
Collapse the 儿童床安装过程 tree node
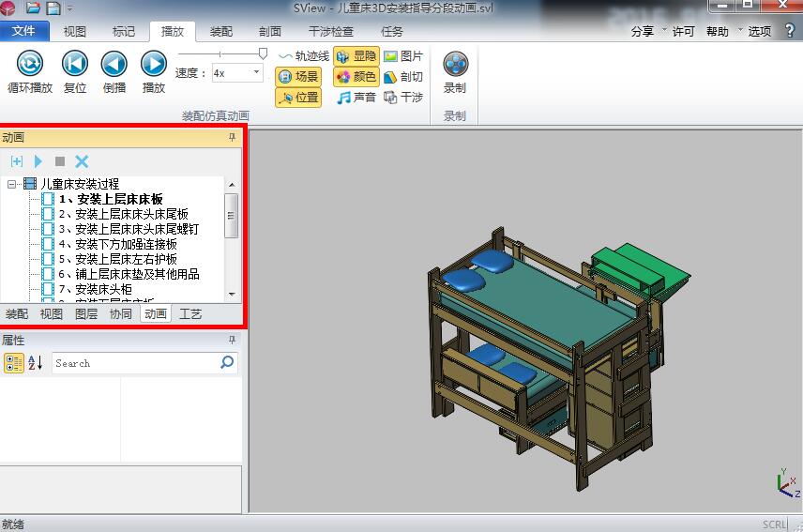[x=12, y=184]
